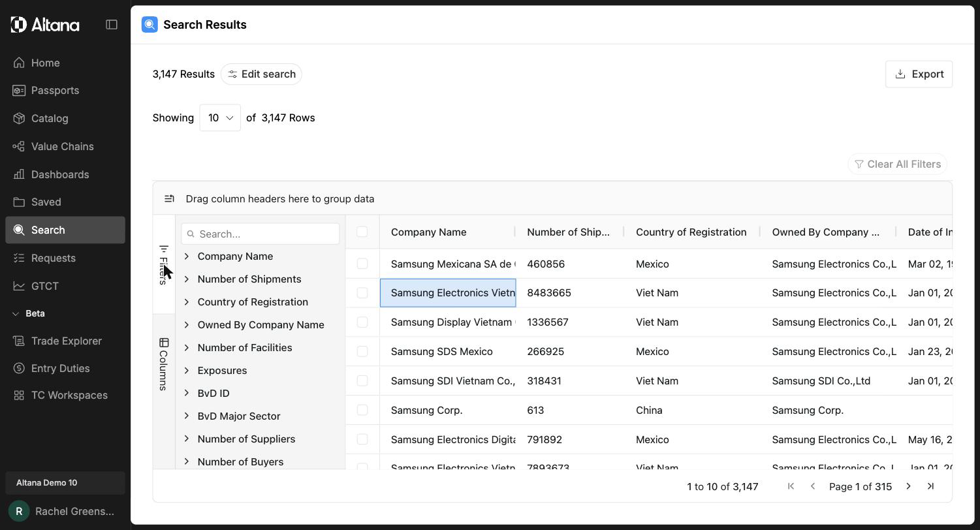The width and height of the screenshot is (980, 530).
Task: Check the Samsung SDS Mexico row checkbox
Action: click(362, 352)
